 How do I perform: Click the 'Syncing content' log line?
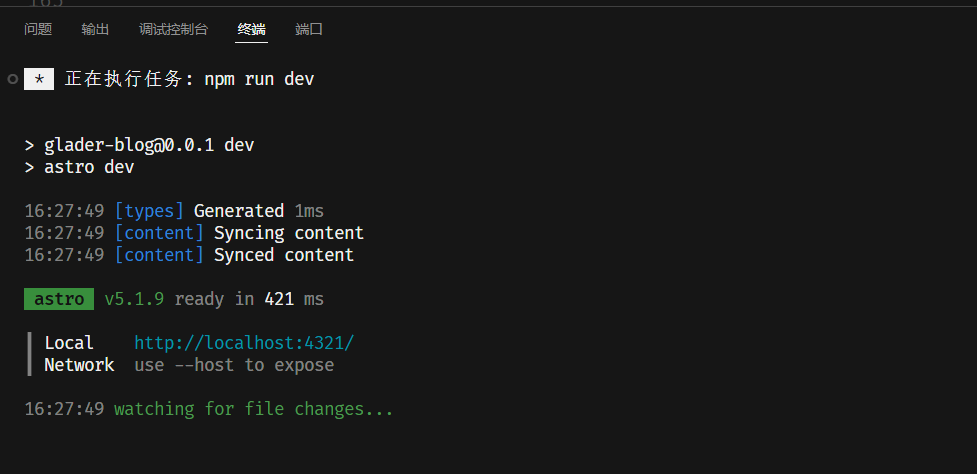[x=289, y=233]
